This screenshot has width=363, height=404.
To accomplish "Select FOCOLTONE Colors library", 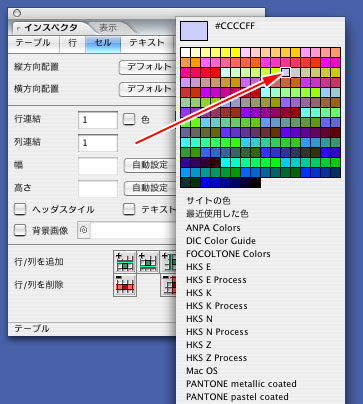I will pos(228,254).
